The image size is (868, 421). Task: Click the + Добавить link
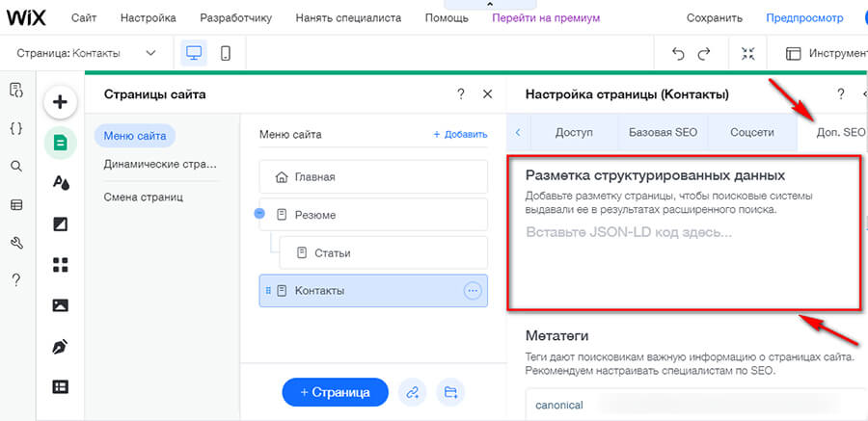460,135
